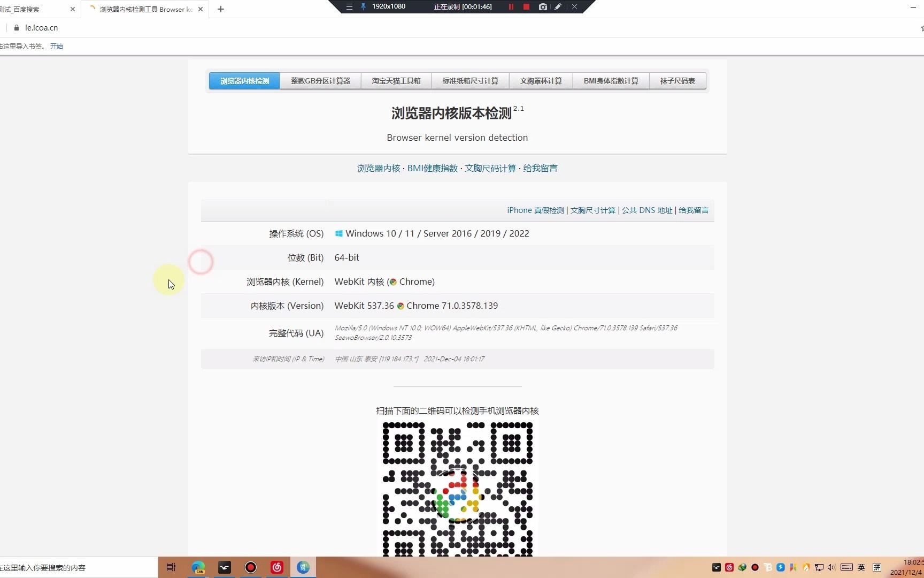This screenshot has width=924, height=578.
Task: Open the 袜子尺码表 tab
Action: pos(677,81)
